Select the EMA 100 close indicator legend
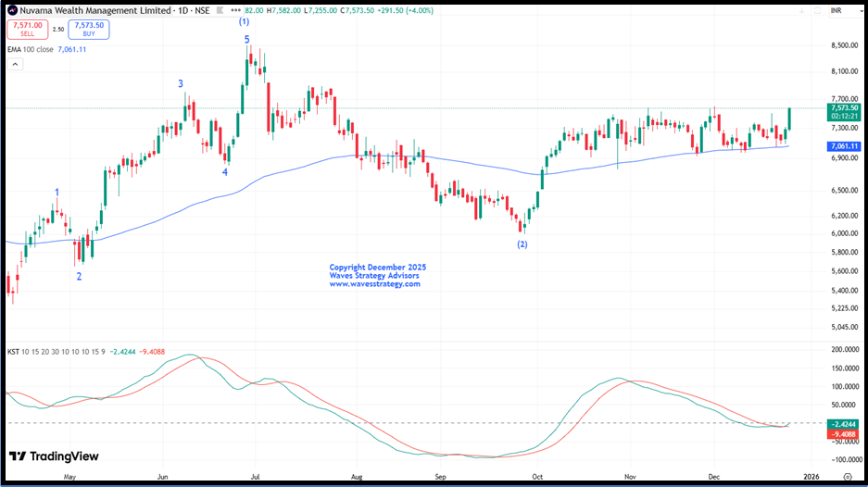The height and width of the screenshot is (487, 868). click(47, 49)
